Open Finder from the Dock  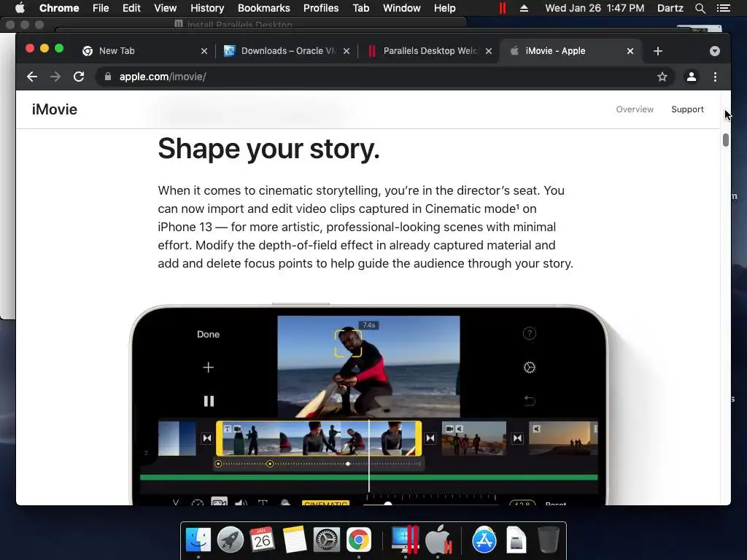tap(198, 540)
